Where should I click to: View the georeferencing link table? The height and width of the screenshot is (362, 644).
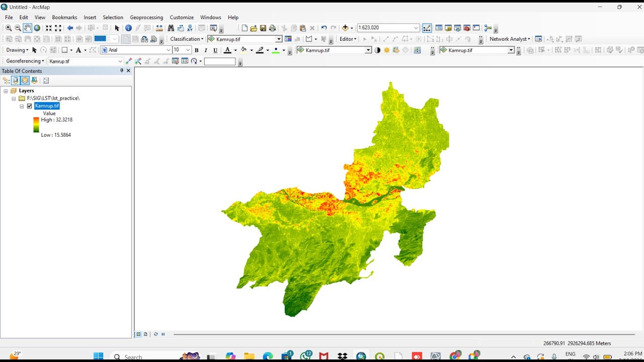tap(185, 61)
